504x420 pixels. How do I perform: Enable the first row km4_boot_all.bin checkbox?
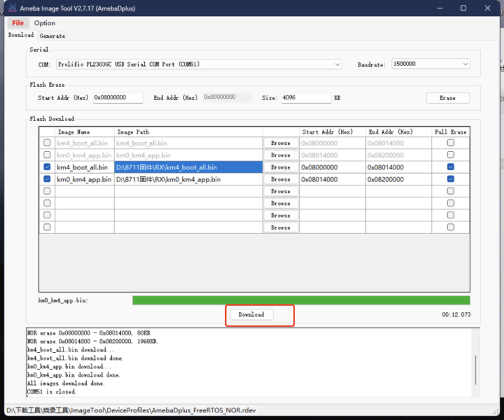47,143
